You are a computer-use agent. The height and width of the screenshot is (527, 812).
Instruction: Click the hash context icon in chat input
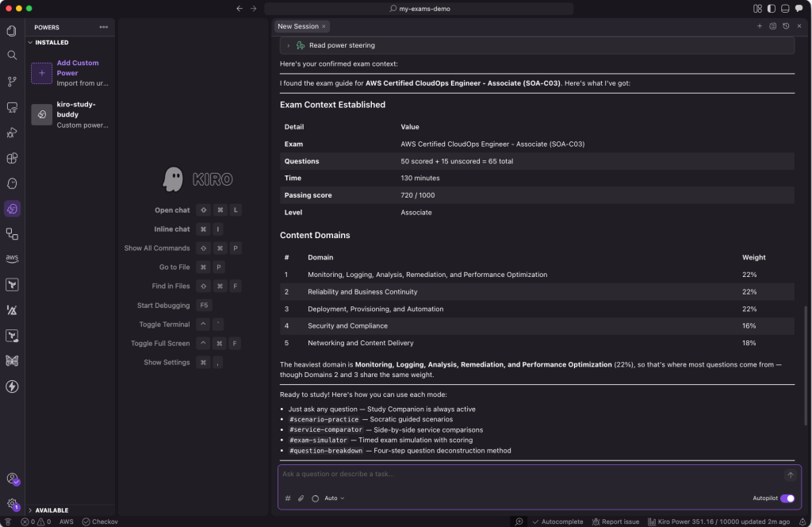coord(288,498)
